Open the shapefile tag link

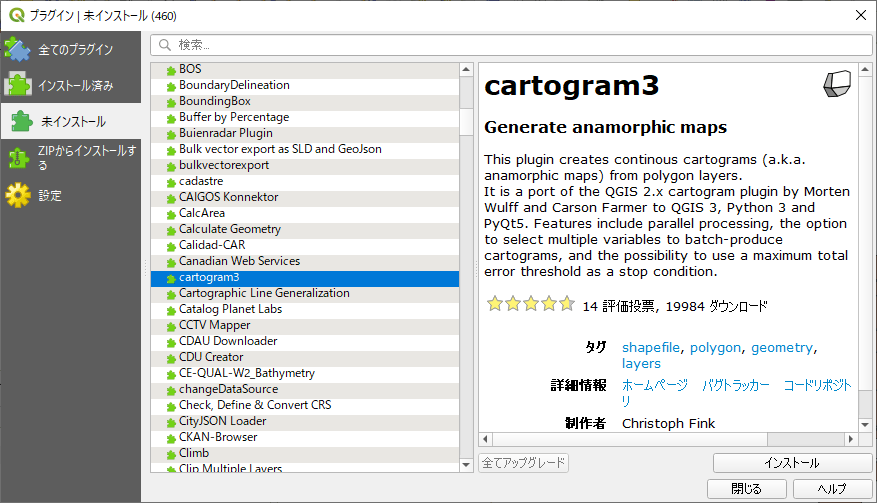[650, 347]
